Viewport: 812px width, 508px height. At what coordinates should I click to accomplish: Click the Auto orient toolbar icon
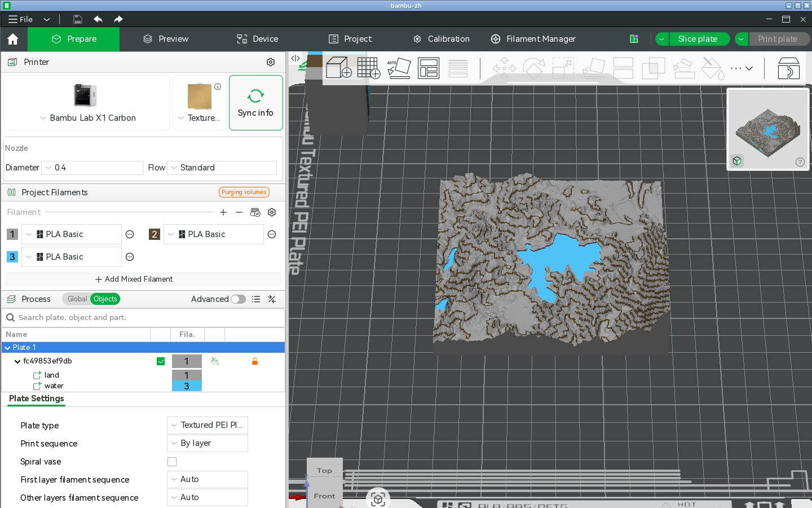399,68
